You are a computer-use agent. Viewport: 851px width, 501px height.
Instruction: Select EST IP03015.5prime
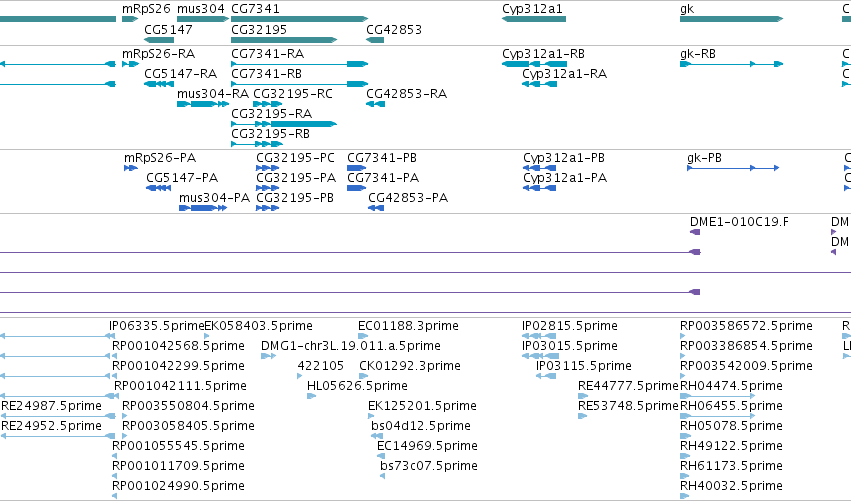(541, 357)
